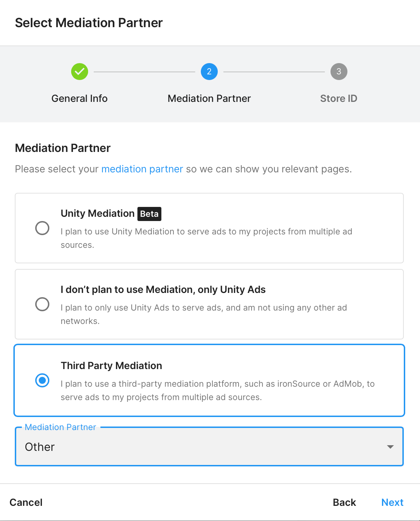Viewport: 420px width, 521px height.
Task: Click the Back button
Action: click(x=344, y=502)
